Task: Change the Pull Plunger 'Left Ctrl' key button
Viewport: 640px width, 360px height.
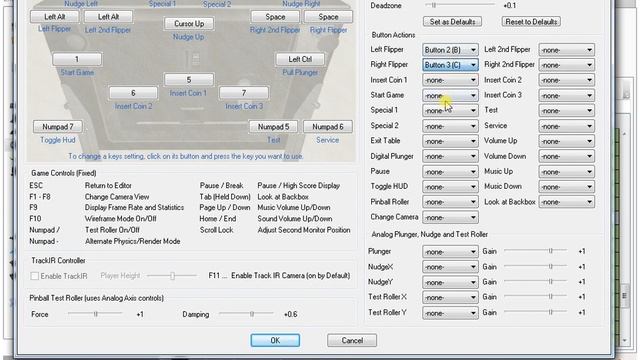Action: [300, 59]
